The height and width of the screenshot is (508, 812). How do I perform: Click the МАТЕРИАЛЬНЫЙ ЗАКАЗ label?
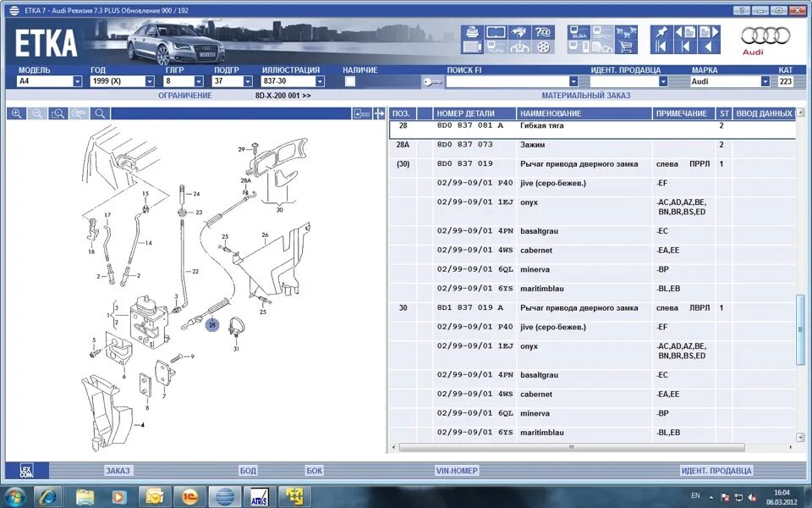coord(585,96)
